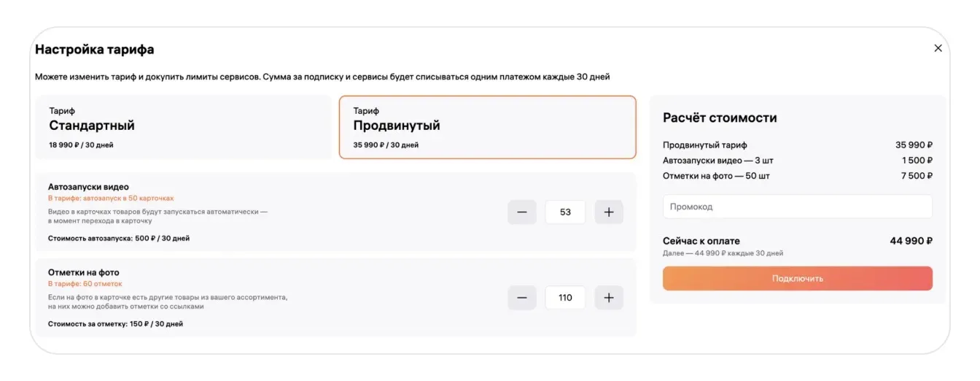Increase the photo tags count
Screen dimensions: 980x381
(609, 298)
